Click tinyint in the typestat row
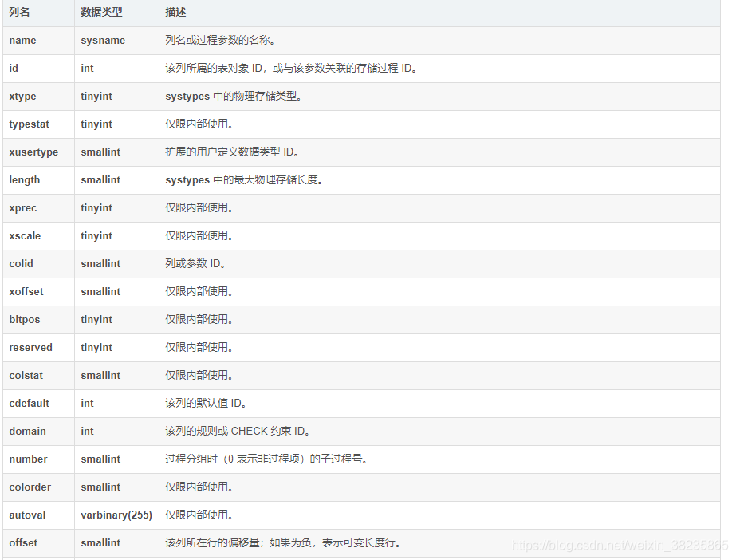Image resolution: width=736 pixels, height=560 pixels. pos(96,124)
